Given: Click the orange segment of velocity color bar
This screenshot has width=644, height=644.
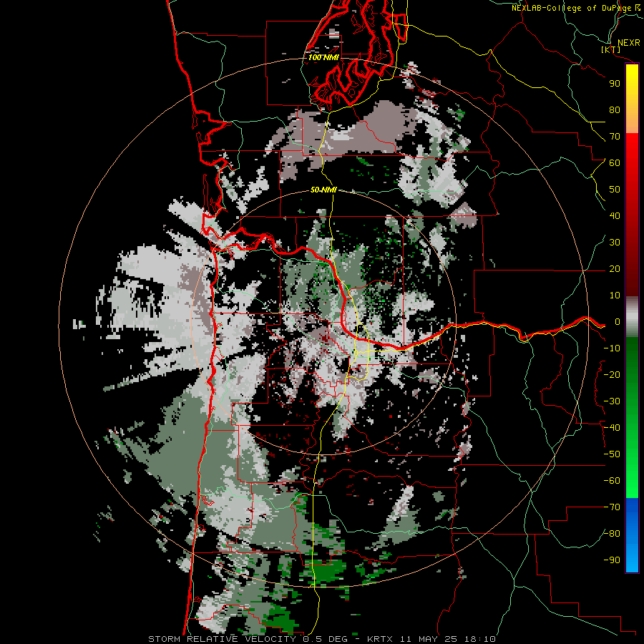Looking at the screenshot, I should pyautogui.click(x=632, y=120).
